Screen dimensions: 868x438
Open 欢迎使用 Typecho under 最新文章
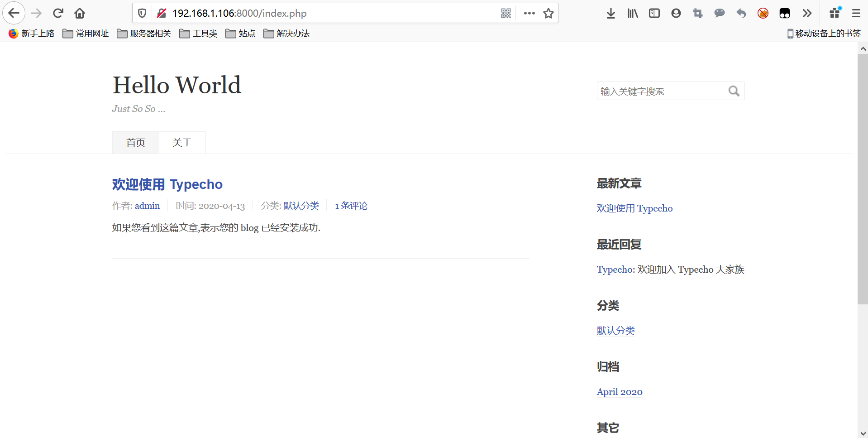(634, 208)
